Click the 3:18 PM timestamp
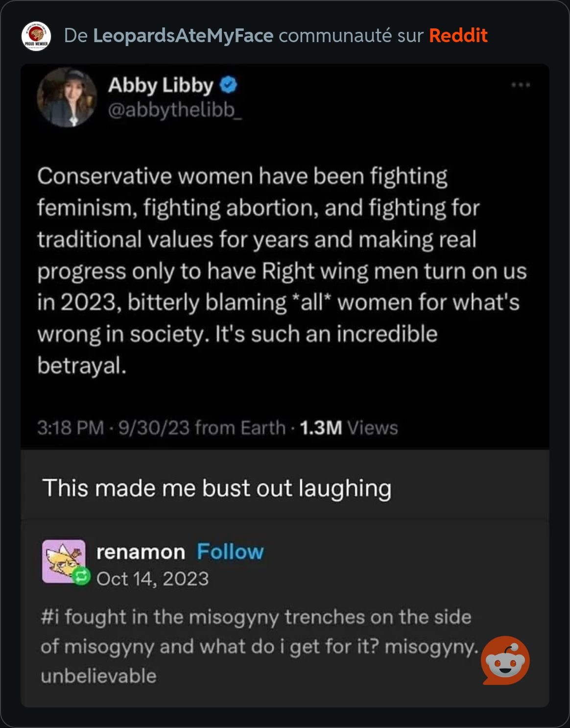The height and width of the screenshot is (728, 570). 71,428
